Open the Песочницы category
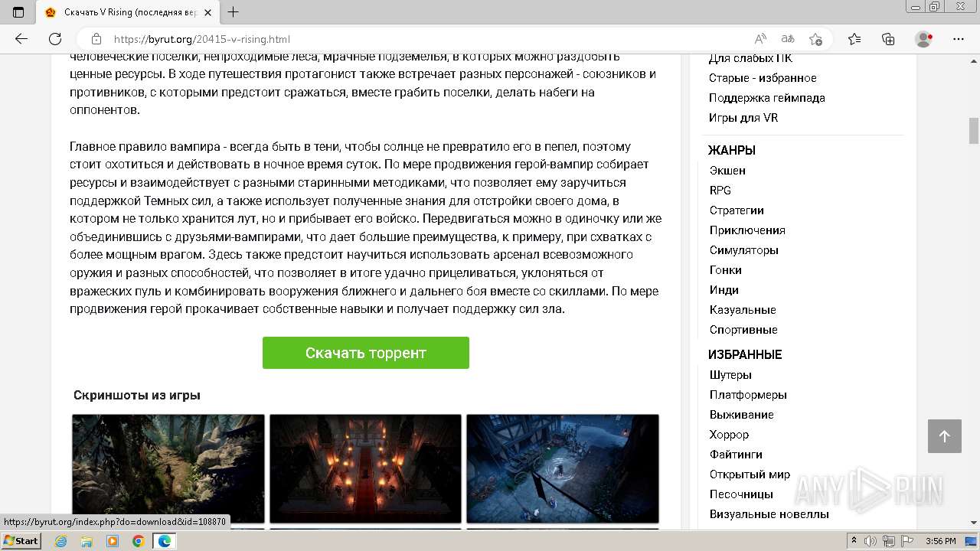Image resolution: width=980 pixels, height=551 pixels. [x=741, y=494]
